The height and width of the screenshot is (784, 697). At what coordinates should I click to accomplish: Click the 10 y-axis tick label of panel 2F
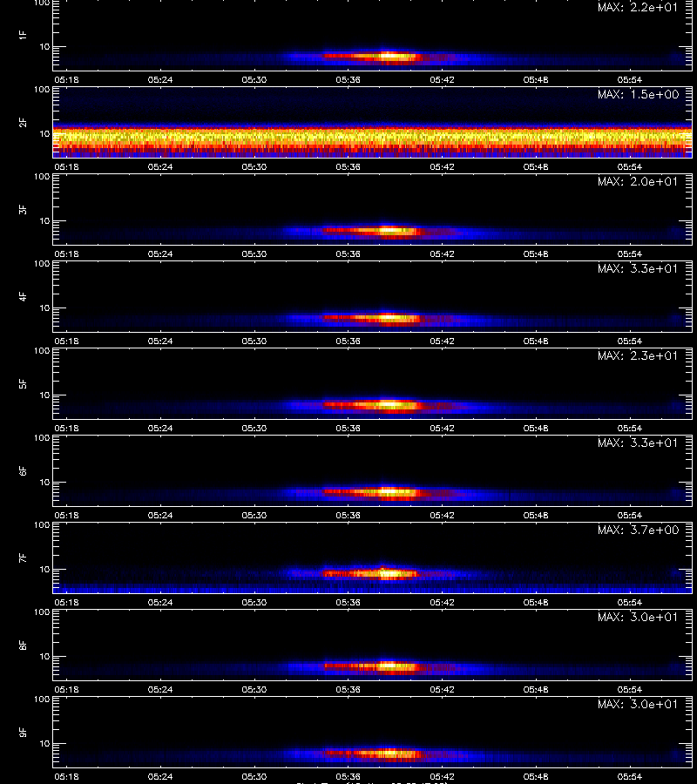tap(44, 133)
